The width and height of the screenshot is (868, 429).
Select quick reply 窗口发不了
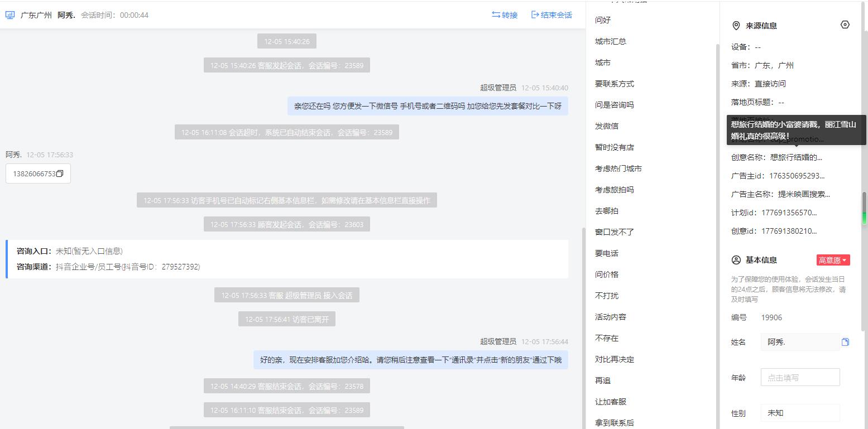point(615,232)
